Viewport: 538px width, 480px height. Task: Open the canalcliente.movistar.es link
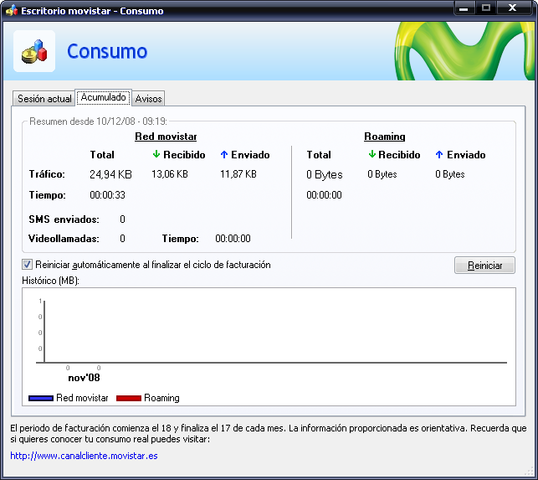pyautogui.click(x=84, y=456)
